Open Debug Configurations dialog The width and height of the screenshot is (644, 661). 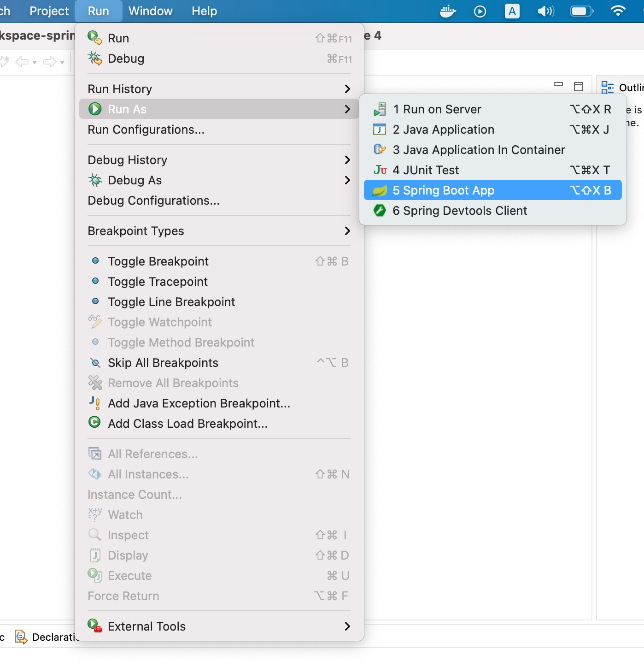tap(153, 201)
